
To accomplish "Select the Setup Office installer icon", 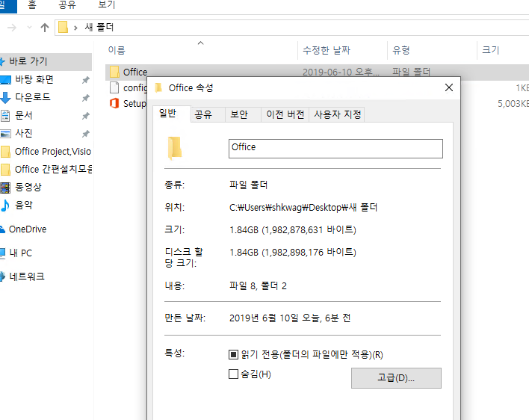I will pos(114,103).
